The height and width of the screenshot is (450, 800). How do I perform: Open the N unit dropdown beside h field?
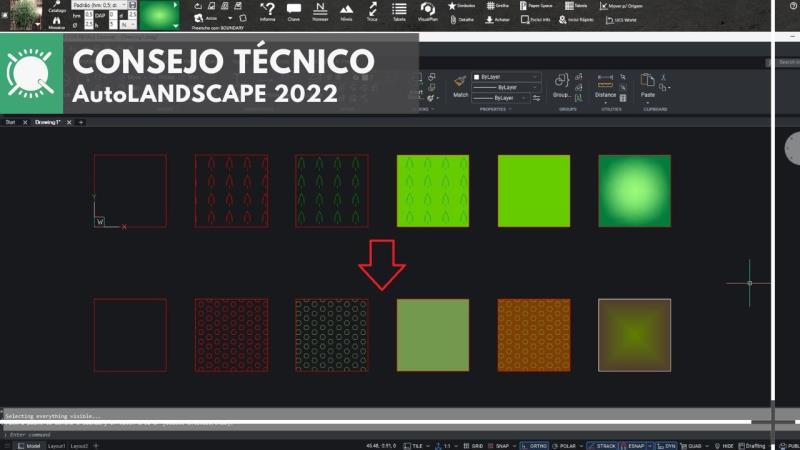click(128, 24)
